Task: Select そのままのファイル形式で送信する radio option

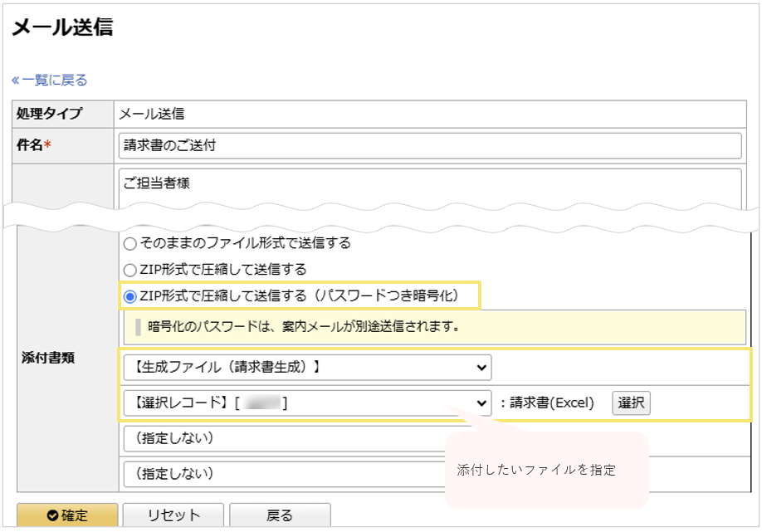Action: pyautogui.click(x=129, y=244)
